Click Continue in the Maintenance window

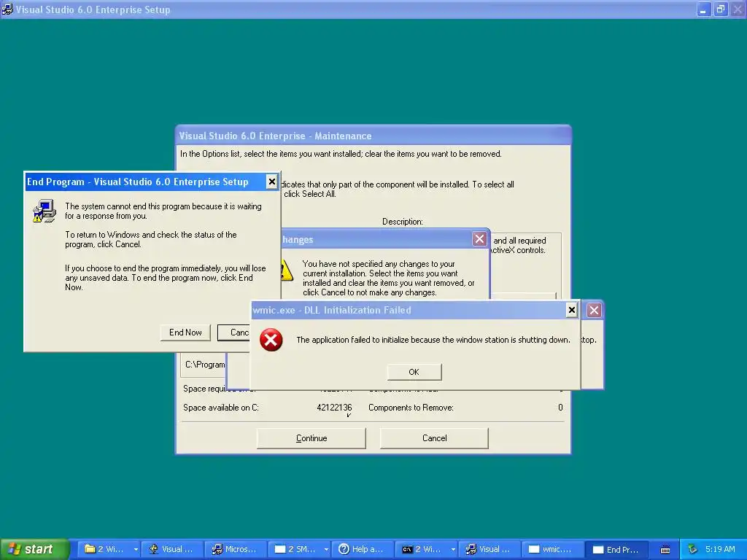tap(311, 438)
